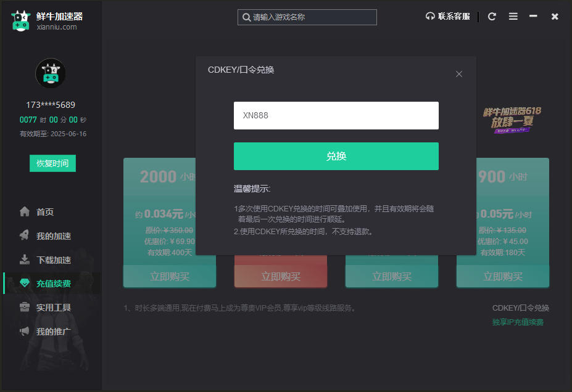Click the CDKEY/口令兑换 link at bottom right
The width and height of the screenshot is (572, 392).
[521, 308]
